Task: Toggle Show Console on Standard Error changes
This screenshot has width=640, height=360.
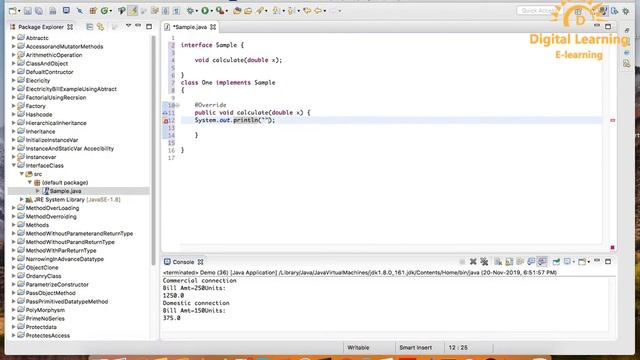Action: tap(542, 262)
